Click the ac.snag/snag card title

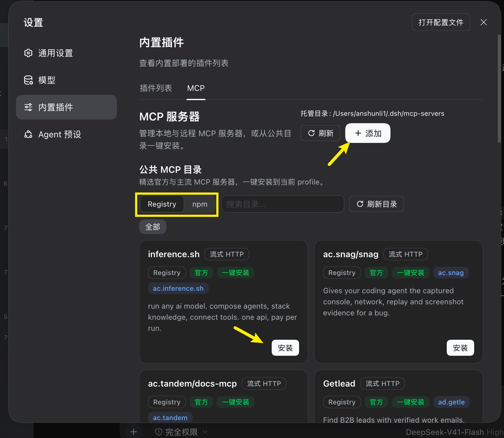[x=351, y=254]
